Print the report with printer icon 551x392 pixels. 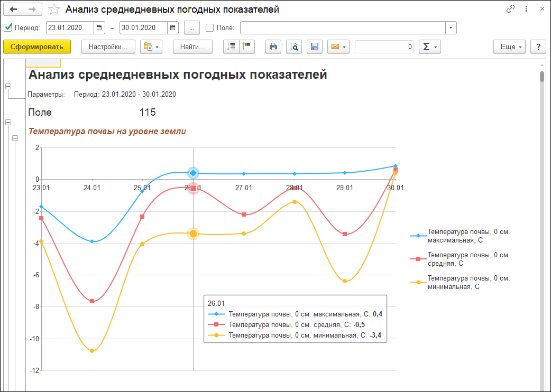pyautogui.click(x=273, y=46)
